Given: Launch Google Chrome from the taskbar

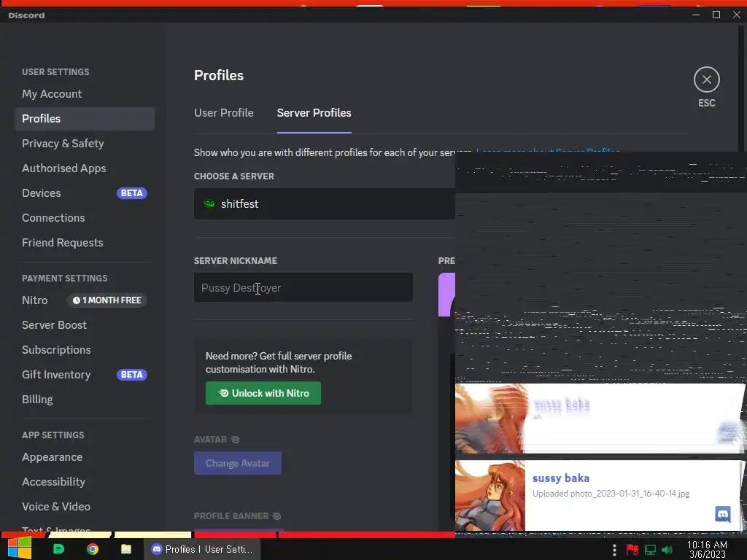Looking at the screenshot, I should coord(93,549).
